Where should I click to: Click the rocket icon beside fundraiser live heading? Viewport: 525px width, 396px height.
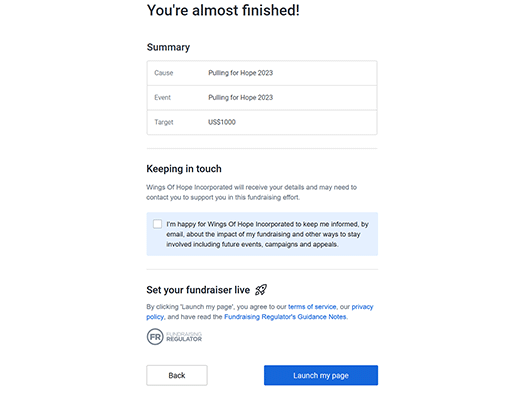tap(261, 290)
